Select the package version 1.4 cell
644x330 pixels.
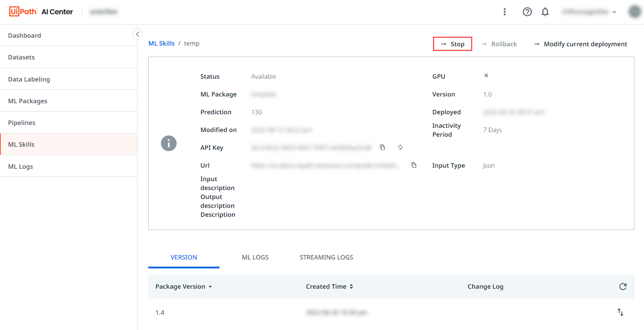pyautogui.click(x=160, y=313)
